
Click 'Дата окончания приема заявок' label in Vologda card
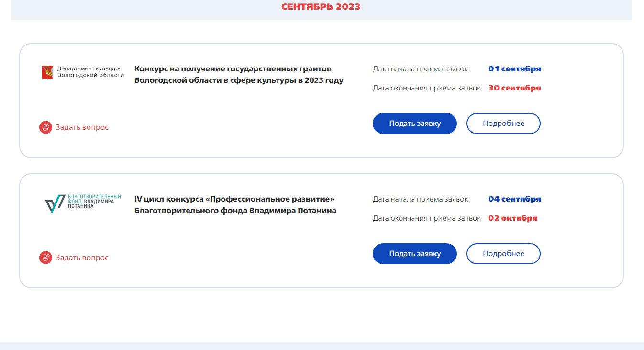(x=428, y=88)
